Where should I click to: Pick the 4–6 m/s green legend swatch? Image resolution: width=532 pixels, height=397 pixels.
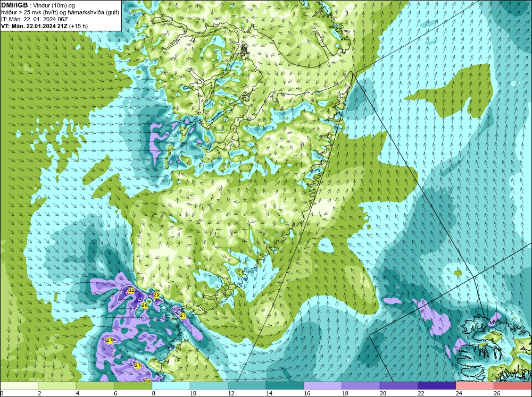tap(95, 385)
